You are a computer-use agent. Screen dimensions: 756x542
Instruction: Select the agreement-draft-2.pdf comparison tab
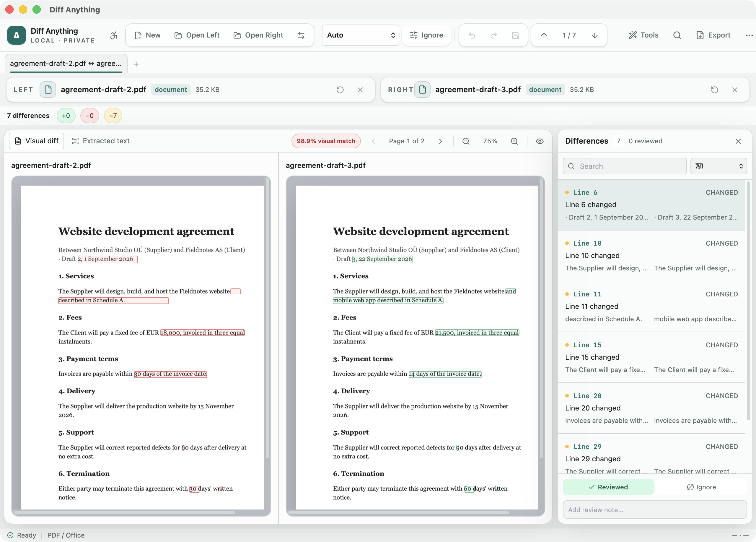point(66,63)
